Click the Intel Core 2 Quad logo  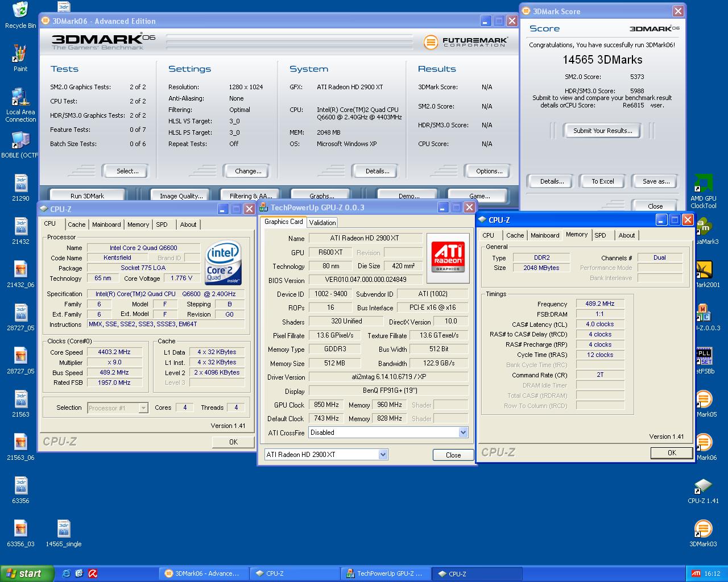(224, 263)
